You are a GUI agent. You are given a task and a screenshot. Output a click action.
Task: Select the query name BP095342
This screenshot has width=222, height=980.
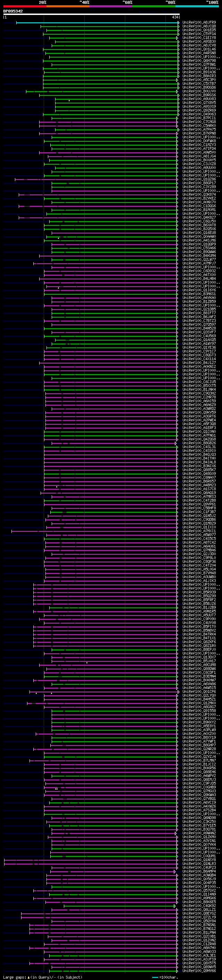point(13,11)
